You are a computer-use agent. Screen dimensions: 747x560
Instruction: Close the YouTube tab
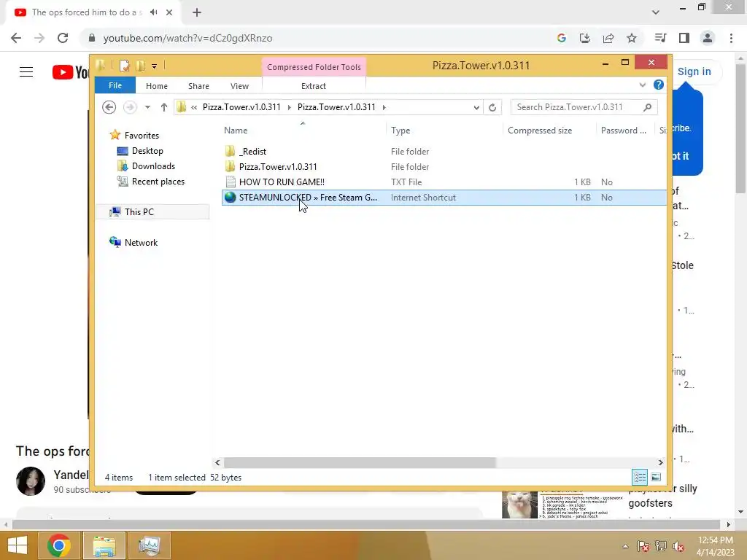(x=169, y=12)
